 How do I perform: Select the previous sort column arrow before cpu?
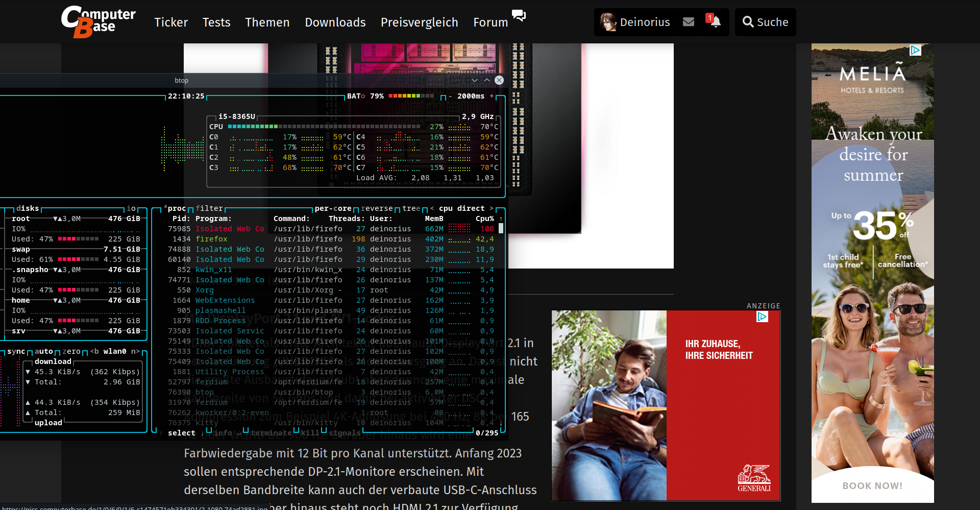(x=432, y=208)
